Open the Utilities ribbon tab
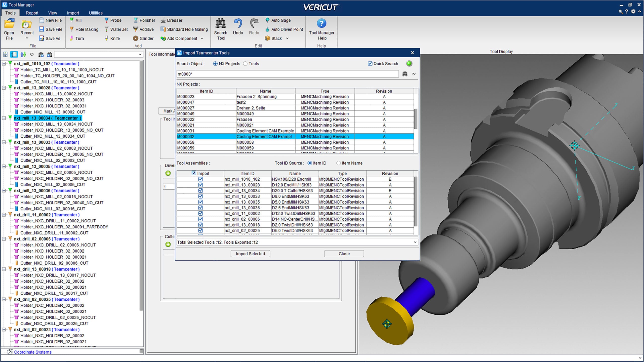 pyautogui.click(x=96, y=13)
